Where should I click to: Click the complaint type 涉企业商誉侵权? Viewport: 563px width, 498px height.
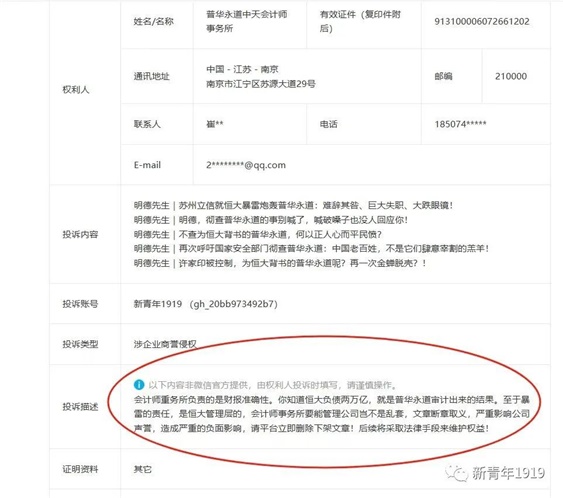point(165,344)
